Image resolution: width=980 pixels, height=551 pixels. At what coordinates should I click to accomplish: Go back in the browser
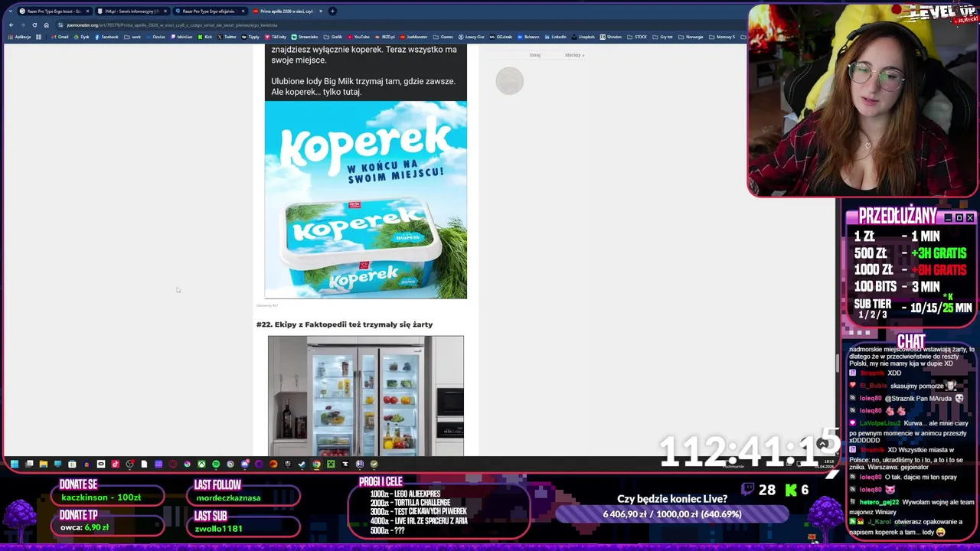coord(11,24)
